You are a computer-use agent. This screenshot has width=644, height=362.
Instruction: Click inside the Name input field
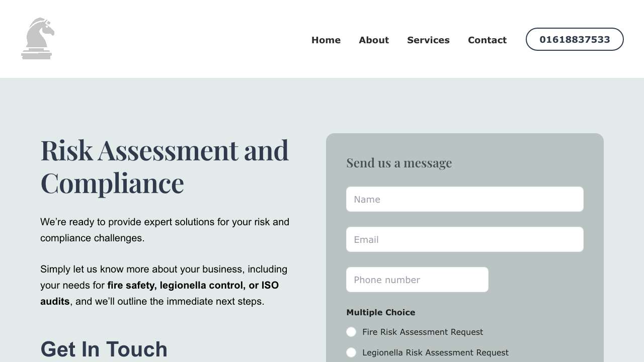tap(464, 199)
